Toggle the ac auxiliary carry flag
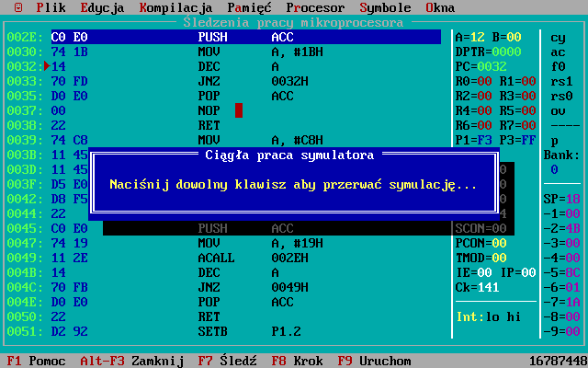The height and width of the screenshot is (368, 588). 558,52
